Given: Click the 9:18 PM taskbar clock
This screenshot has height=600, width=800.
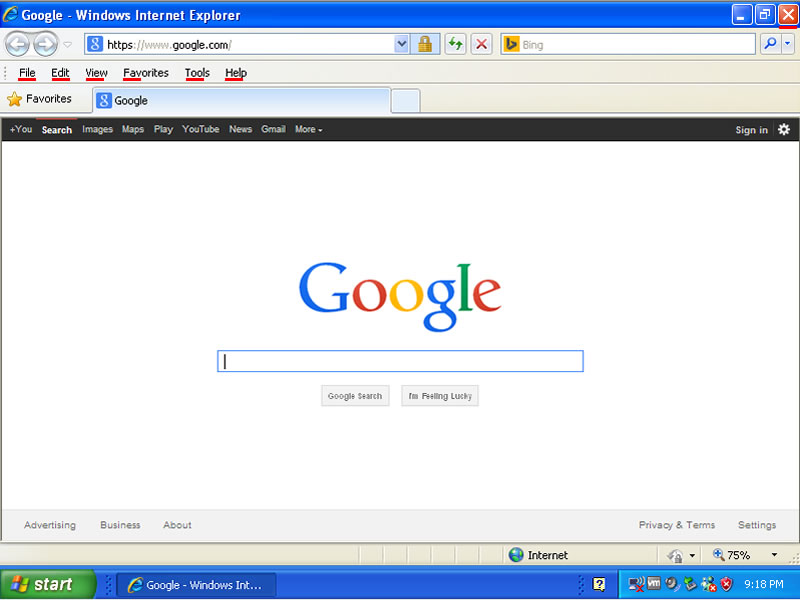Looking at the screenshot, I should [x=764, y=584].
